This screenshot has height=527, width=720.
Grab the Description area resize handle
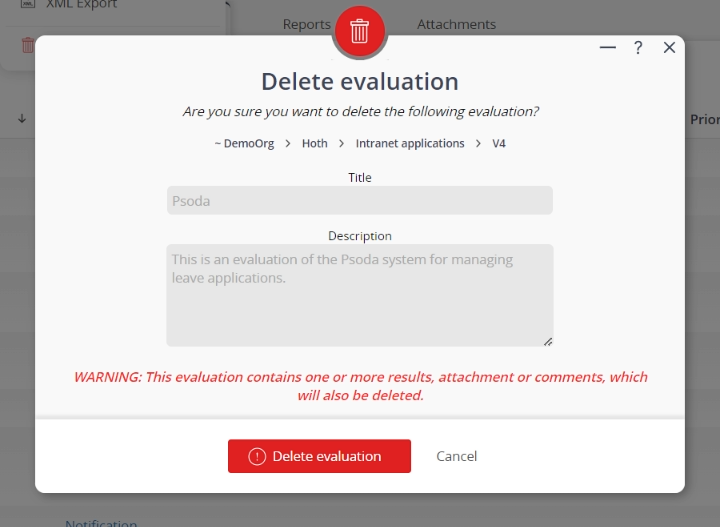[548, 342]
